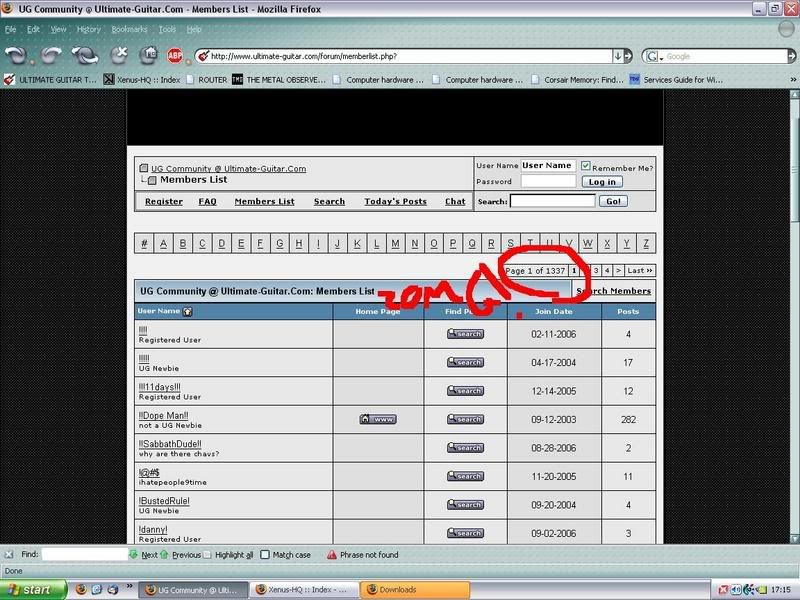
Task: Click the page scrollbar down arrow
Action: click(794, 538)
